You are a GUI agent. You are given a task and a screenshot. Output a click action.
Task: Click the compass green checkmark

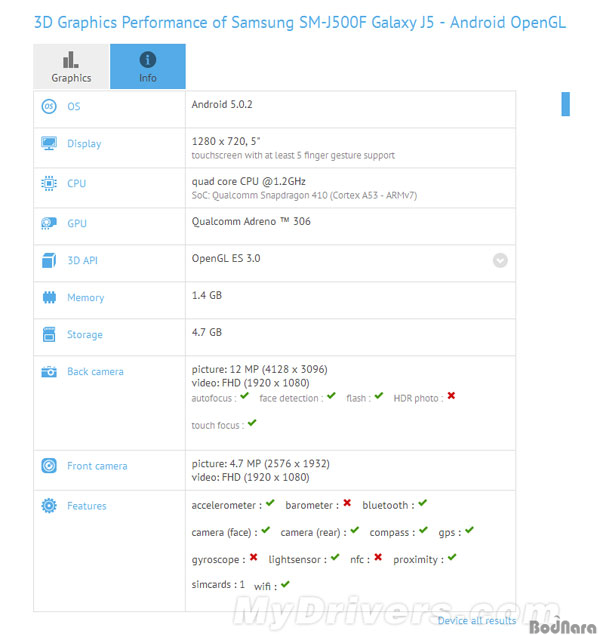424,530
